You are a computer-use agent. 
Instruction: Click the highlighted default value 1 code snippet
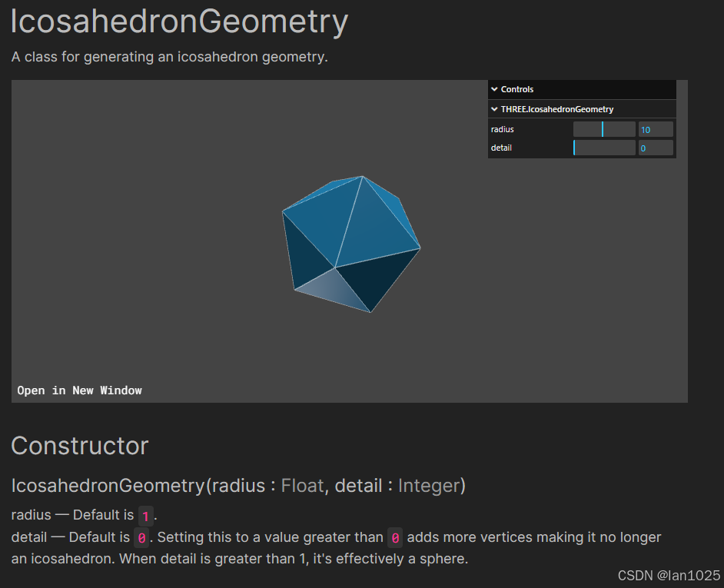click(146, 515)
